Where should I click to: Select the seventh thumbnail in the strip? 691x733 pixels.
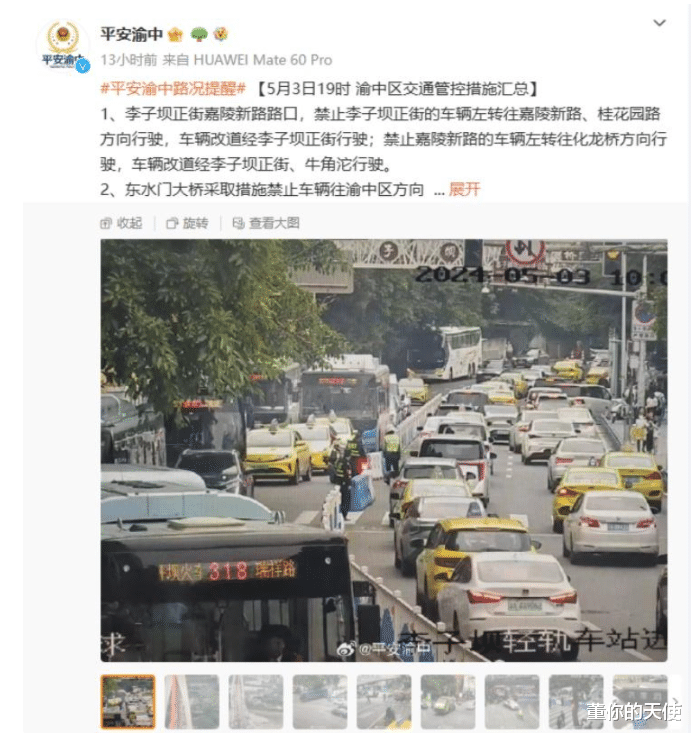[512, 702]
